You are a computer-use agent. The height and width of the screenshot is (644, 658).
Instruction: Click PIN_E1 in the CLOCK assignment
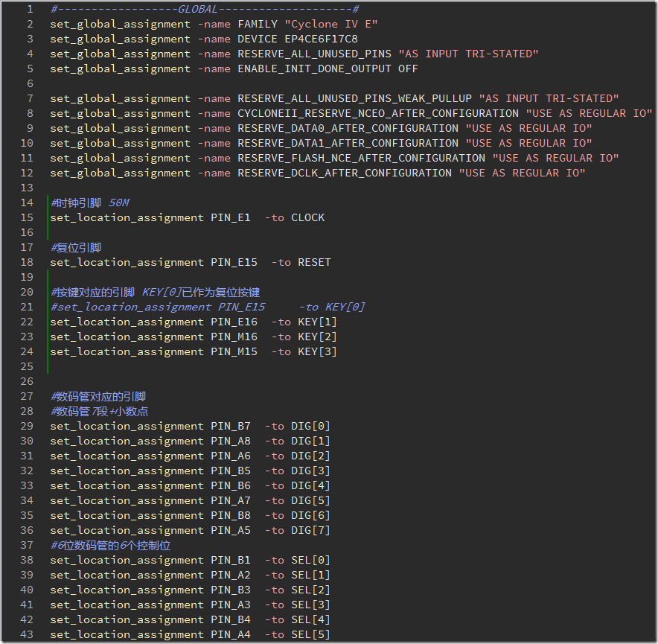coord(231,218)
